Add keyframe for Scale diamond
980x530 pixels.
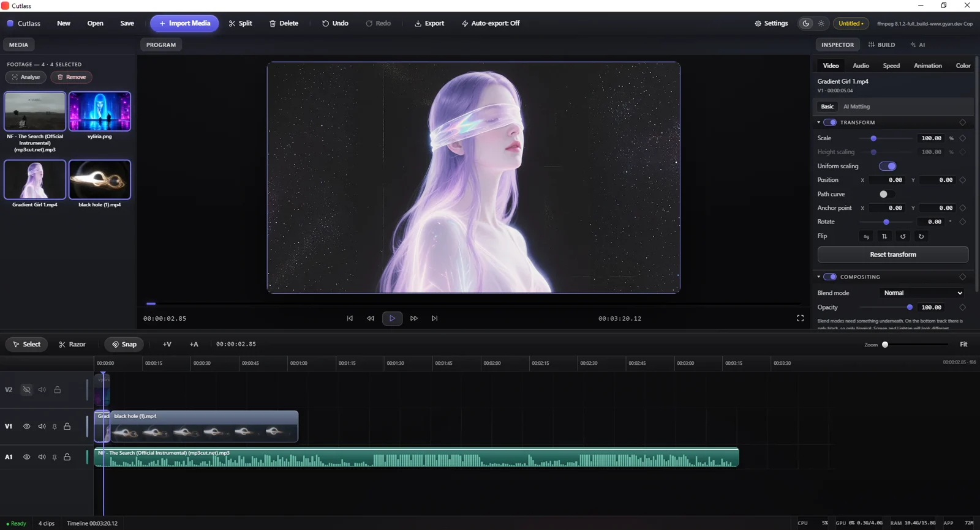click(x=963, y=138)
